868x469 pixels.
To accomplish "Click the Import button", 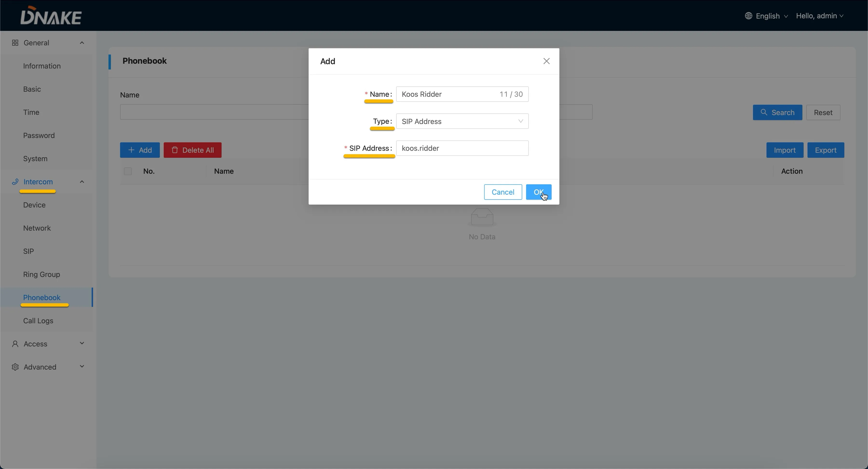I will [785, 150].
